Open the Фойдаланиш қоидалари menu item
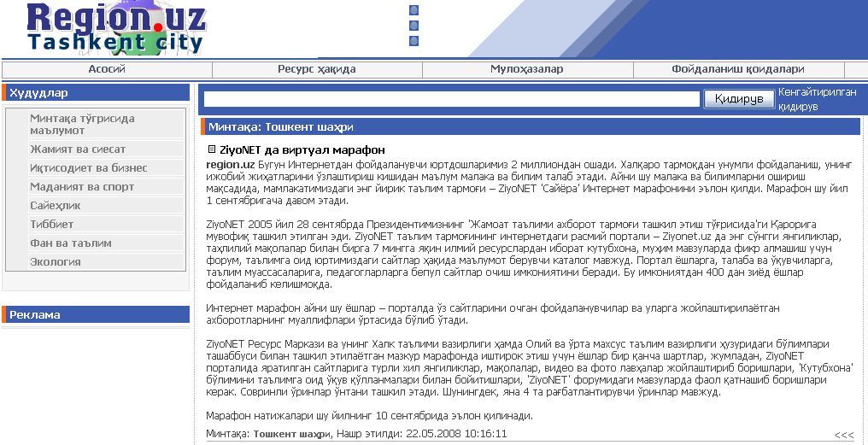Viewport: 868px width, 445px height. pyautogui.click(x=738, y=69)
